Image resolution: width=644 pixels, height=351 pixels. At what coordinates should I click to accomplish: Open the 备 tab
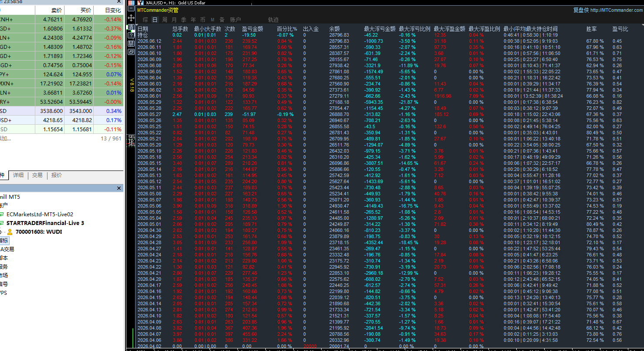point(222,20)
